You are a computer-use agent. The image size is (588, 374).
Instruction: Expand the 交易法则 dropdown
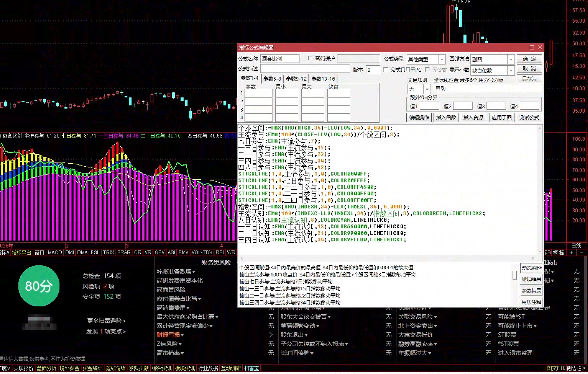coord(427,89)
